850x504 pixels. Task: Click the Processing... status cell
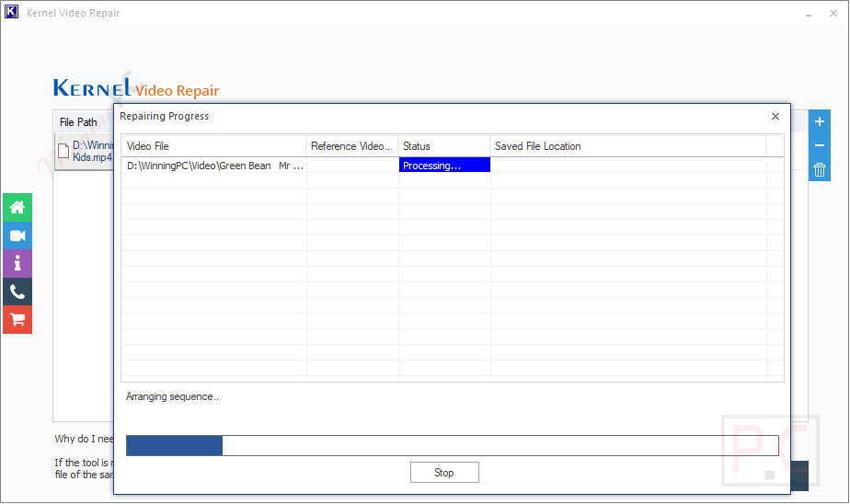pyautogui.click(x=444, y=166)
